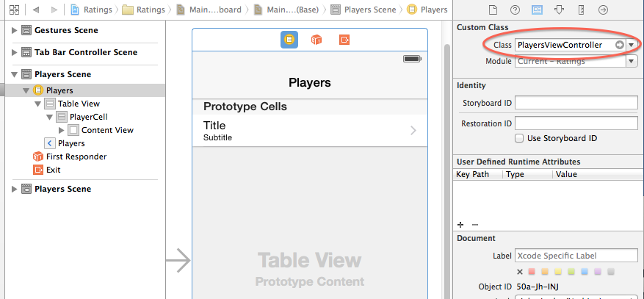Go back using the left navigation arrow
The width and height of the screenshot is (644, 299).
(x=36, y=10)
